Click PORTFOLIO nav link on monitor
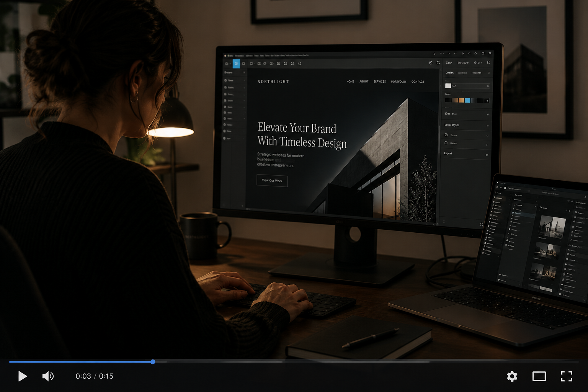This screenshot has height=392, width=588. coord(399,82)
